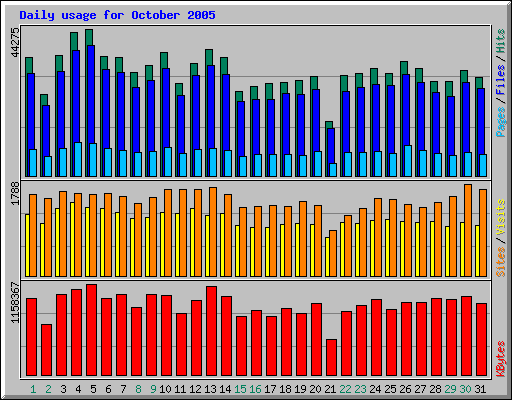Click day label 11 on the x-axis

coord(180,389)
